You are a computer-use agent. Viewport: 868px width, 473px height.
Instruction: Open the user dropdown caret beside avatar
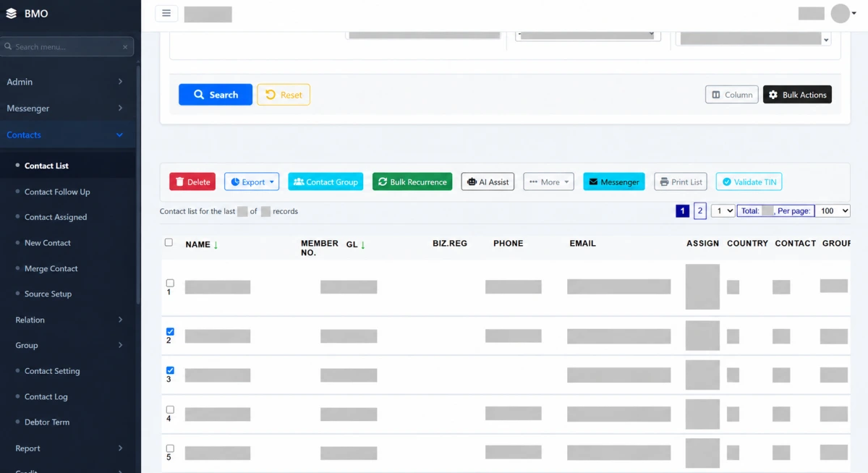click(854, 14)
